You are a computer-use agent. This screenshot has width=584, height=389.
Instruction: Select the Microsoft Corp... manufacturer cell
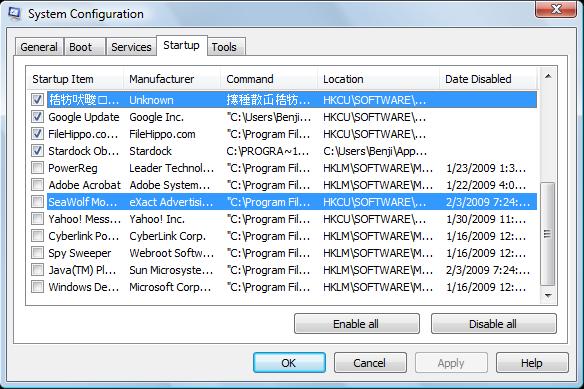coord(170,287)
